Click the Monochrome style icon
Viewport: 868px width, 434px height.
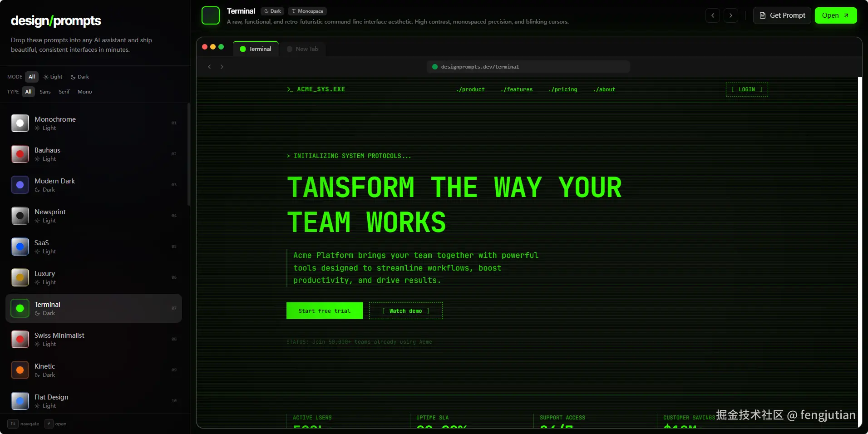click(20, 123)
